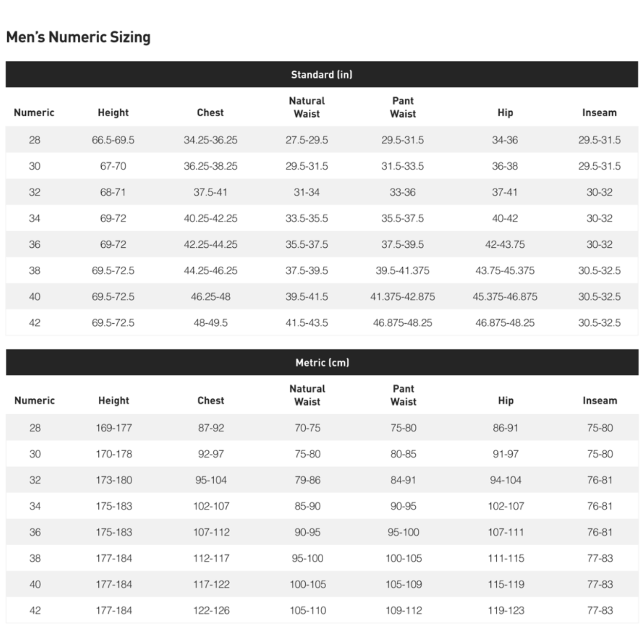The image size is (644, 644).
Task: Click the 42-43.75 hip value
Action: [505, 244]
